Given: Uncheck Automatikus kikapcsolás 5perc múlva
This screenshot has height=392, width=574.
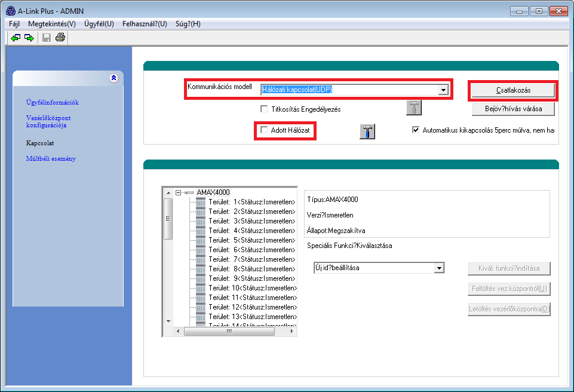Looking at the screenshot, I should coord(416,130).
